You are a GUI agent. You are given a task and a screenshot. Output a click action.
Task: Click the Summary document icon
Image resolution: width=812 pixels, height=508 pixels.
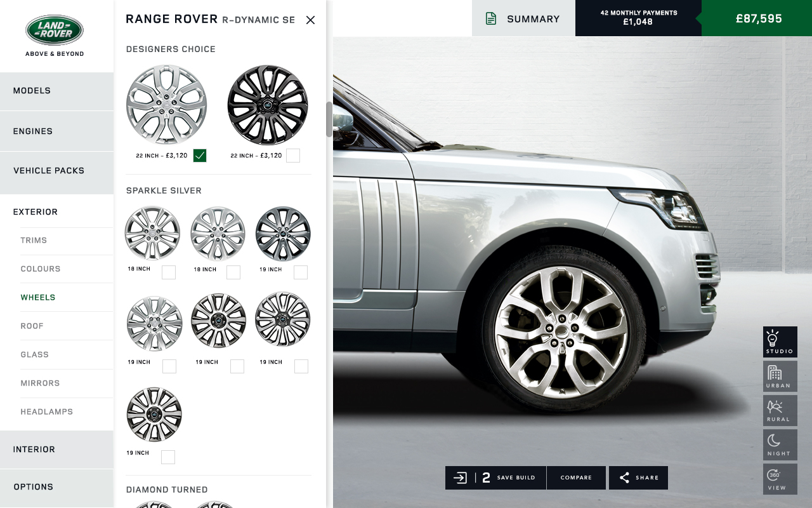pyautogui.click(x=490, y=18)
